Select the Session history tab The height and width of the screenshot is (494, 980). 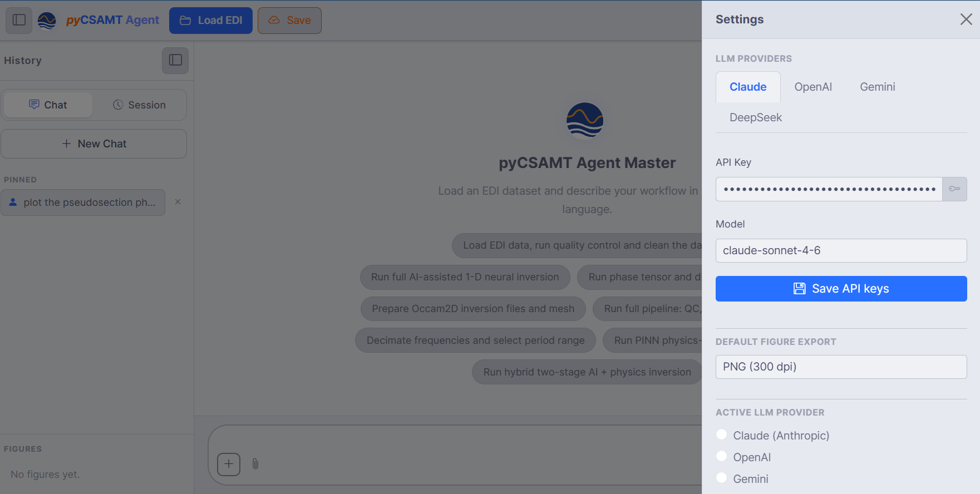point(139,105)
